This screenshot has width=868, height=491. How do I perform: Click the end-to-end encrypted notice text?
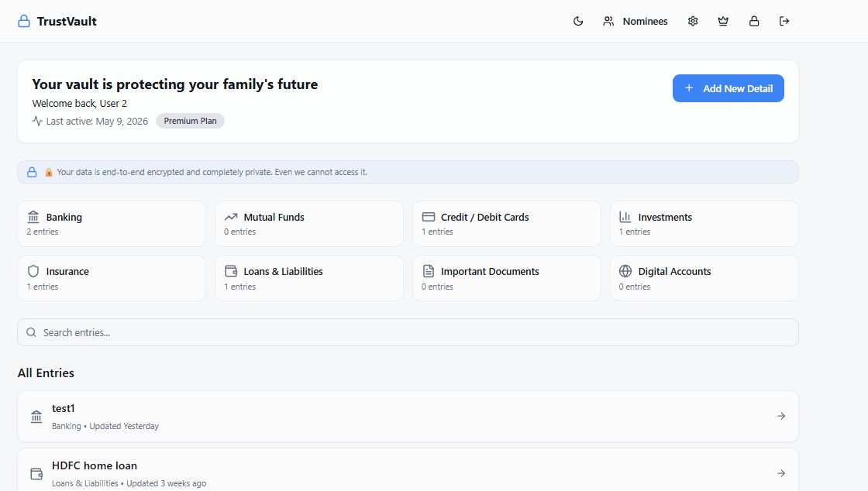212,172
